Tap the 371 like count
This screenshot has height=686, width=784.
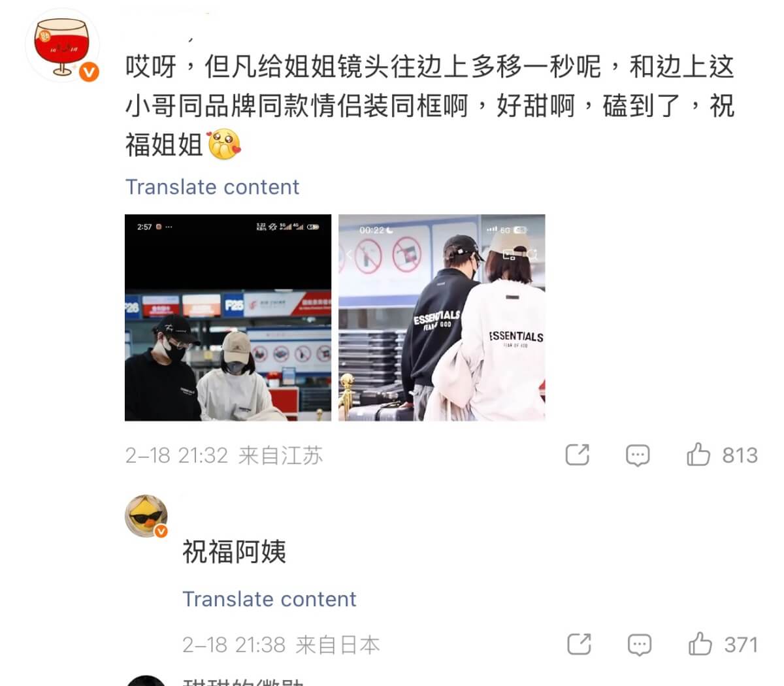[x=741, y=645]
